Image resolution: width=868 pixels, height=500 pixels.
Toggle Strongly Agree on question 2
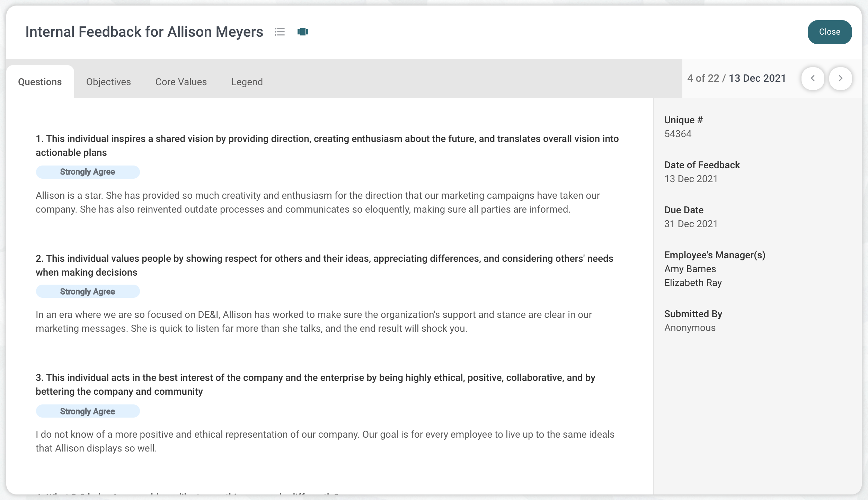point(87,291)
